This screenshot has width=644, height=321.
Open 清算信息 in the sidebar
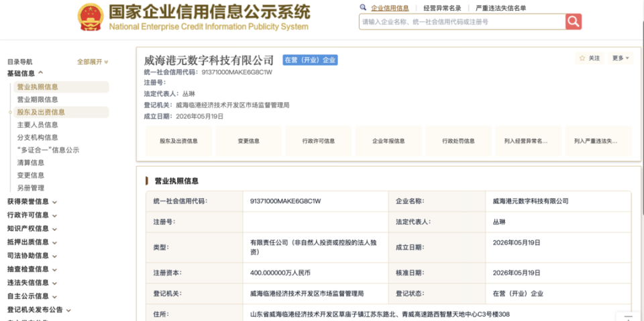(30, 163)
